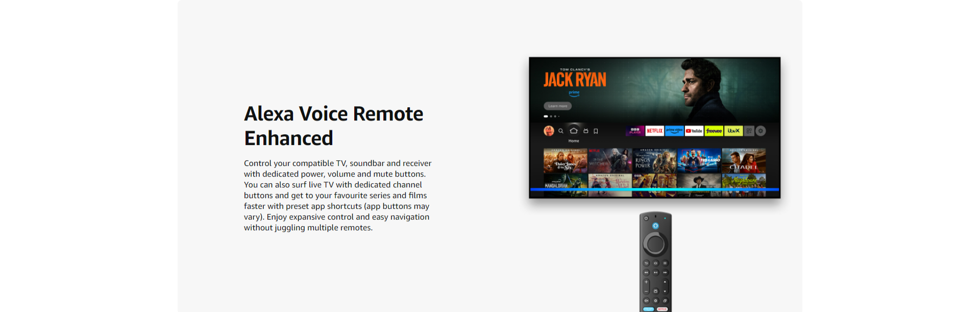Click the bookmark watchlist icon
This screenshot has height=312, width=980.
tap(596, 131)
